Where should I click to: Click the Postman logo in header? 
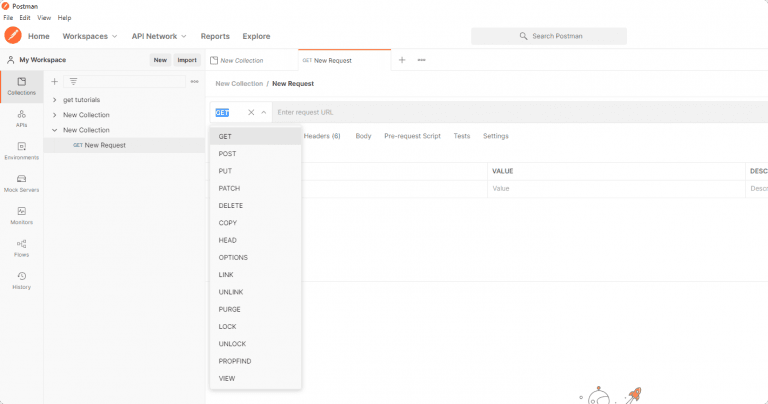point(13,36)
